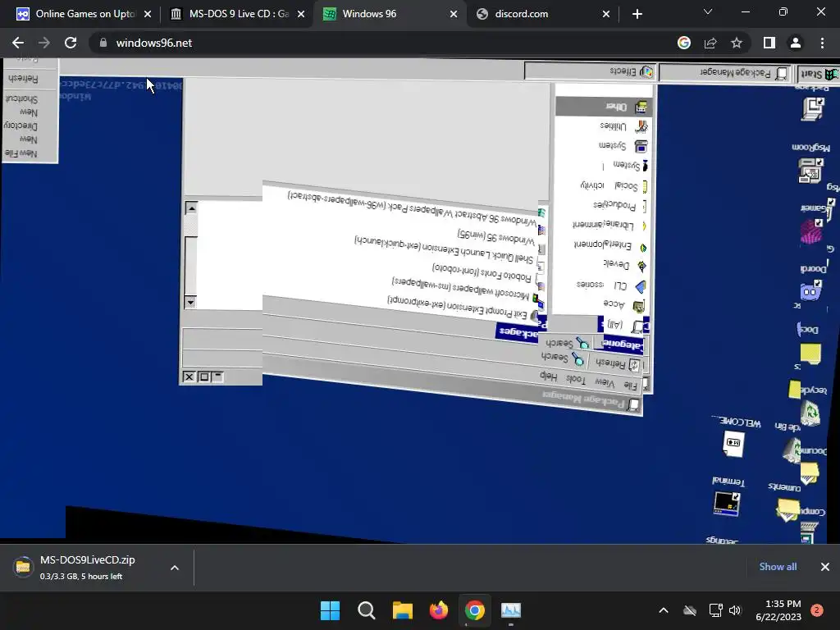
Task: Select Shell Quick Launch Extension package
Action: point(444,249)
